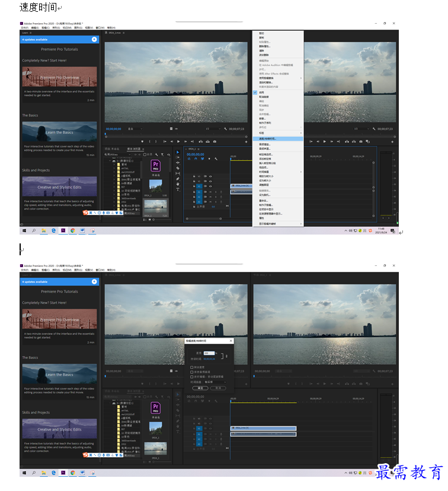448x491 pixels.
Task: Collapse D: drive node in upper media browser
Action: (x=110, y=161)
